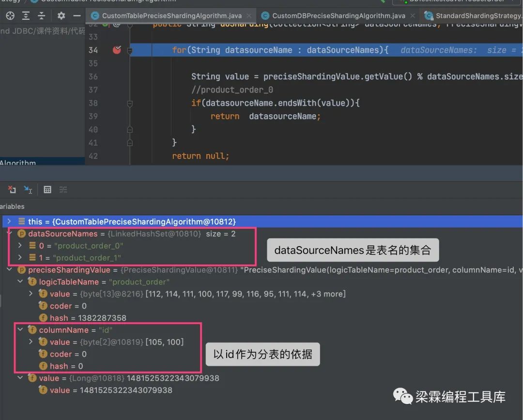Click the run to cursor debugger icon
The width and height of the screenshot is (523, 420).
(28, 189)
